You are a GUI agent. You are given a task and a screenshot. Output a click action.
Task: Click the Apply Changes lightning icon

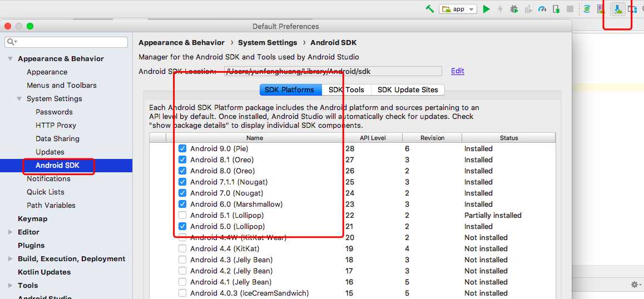(500, 9)
